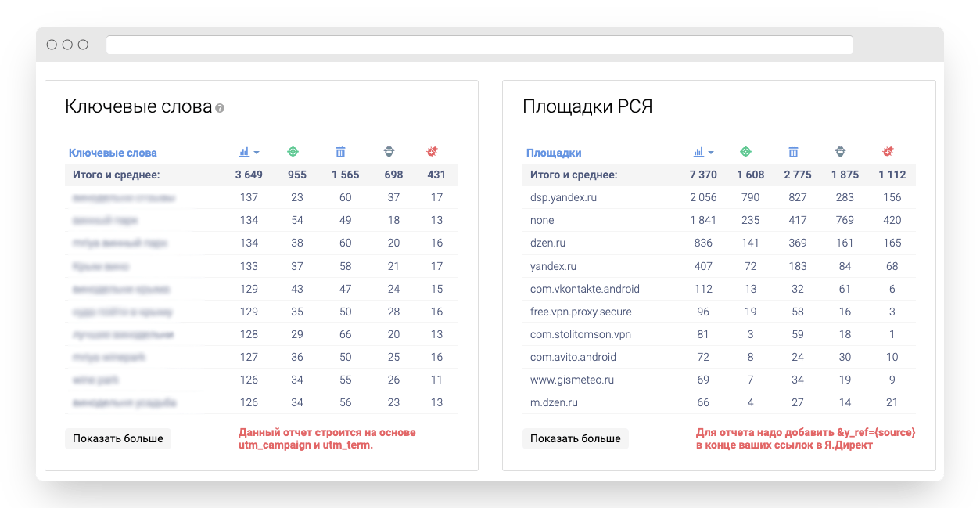Screen dimensions: 980x508
Task: Click the 407 value for yandex.ru
Action: 703,266
